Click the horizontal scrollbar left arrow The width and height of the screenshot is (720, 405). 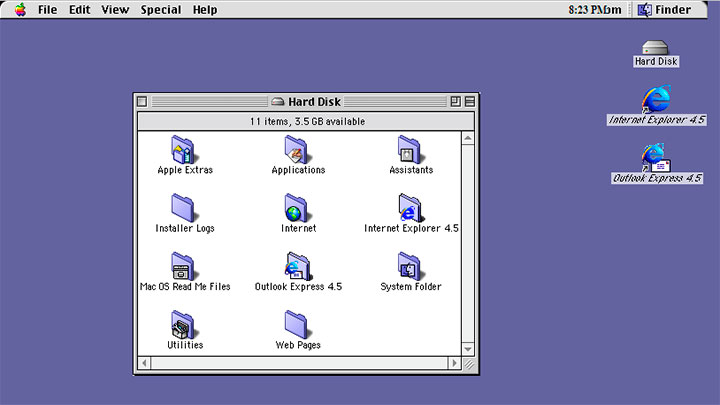[x=144, y=363]
